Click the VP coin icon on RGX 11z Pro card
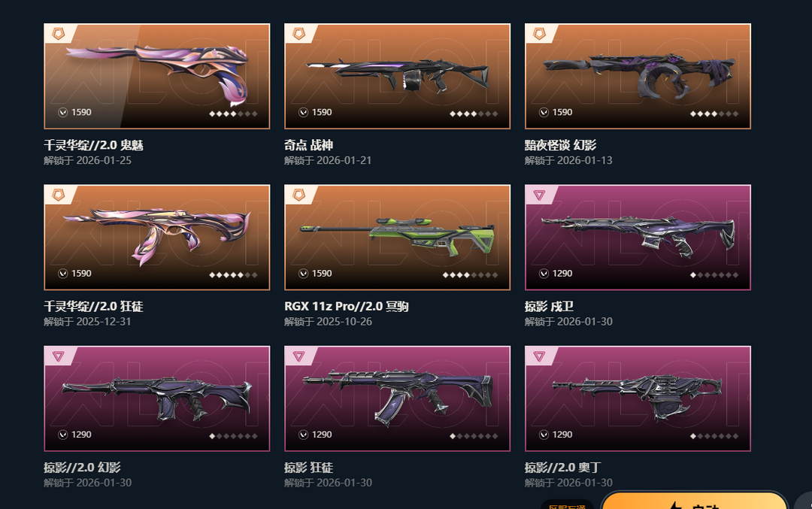The height and width of the screenshot is (509, 812). [x=304, y=274]
